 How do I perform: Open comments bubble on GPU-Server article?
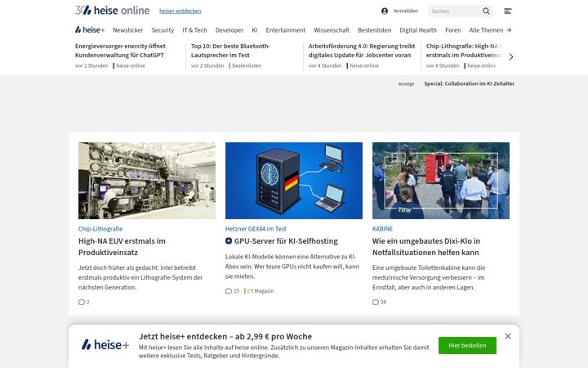click(229, 291)
